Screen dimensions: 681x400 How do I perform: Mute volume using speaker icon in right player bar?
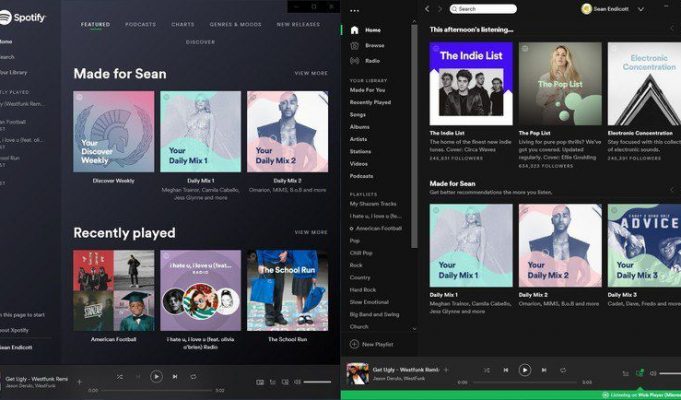pyautogui.click(x=653, y=374)
